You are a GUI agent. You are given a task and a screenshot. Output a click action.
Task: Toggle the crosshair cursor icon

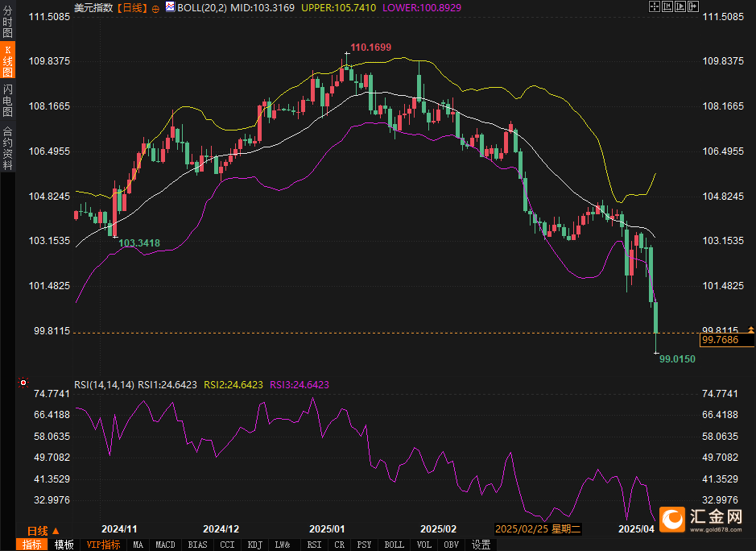tap(655, 6)
